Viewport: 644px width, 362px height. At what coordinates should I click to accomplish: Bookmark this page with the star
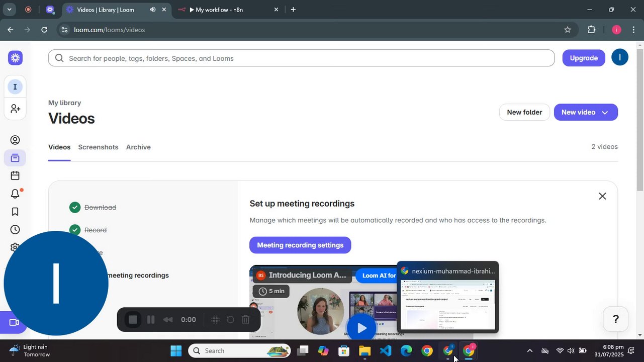coord(568,30)
